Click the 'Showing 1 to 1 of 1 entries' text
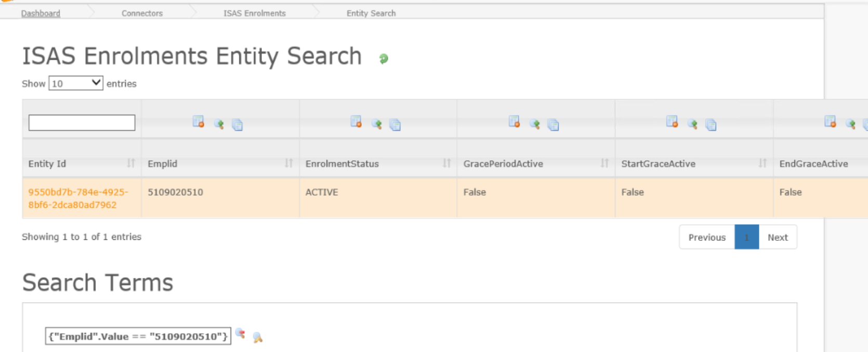The height and width of the screenshot is (352, 868). click(x=82, y=237)
